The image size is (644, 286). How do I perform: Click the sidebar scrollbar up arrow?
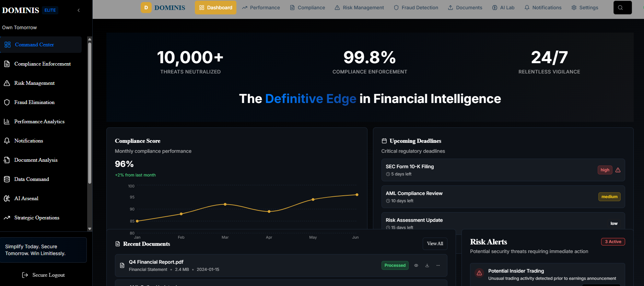click(x=90, y=39)
